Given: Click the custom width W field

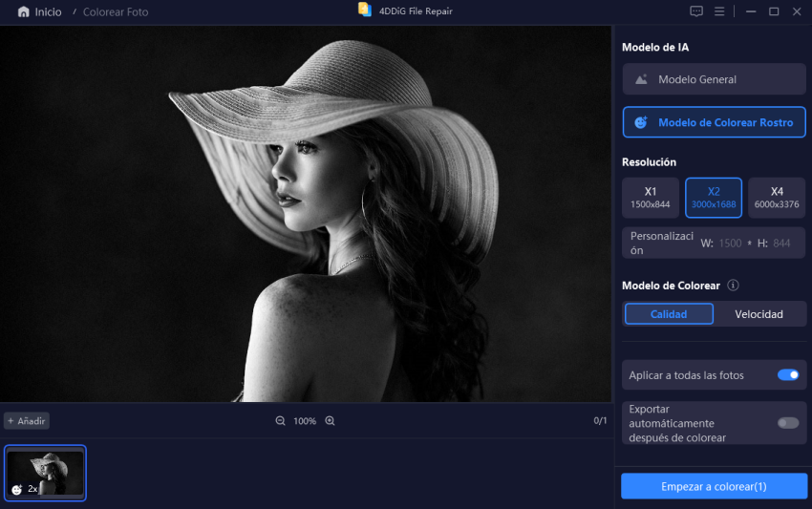Looking at the screenshot, I should coord(730,243).
